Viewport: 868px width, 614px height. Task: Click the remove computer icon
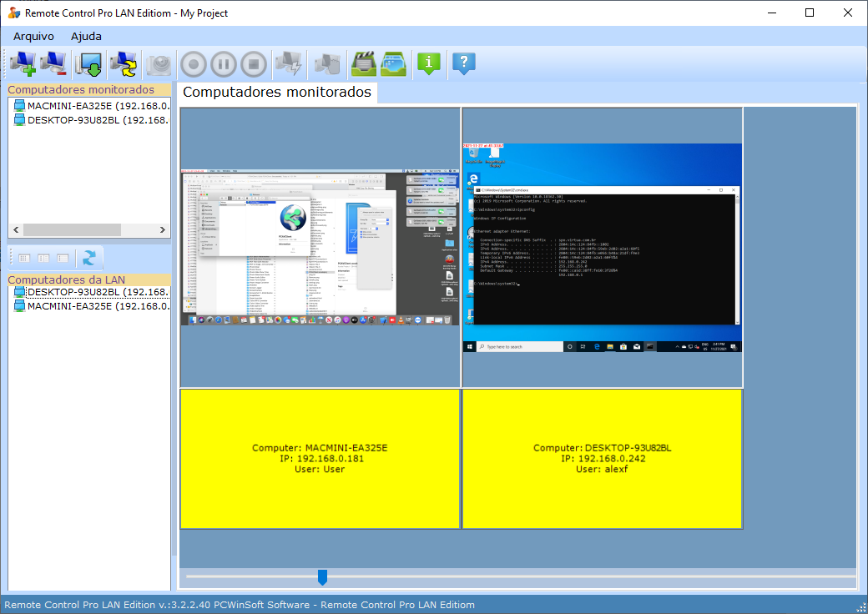(52, 64)
